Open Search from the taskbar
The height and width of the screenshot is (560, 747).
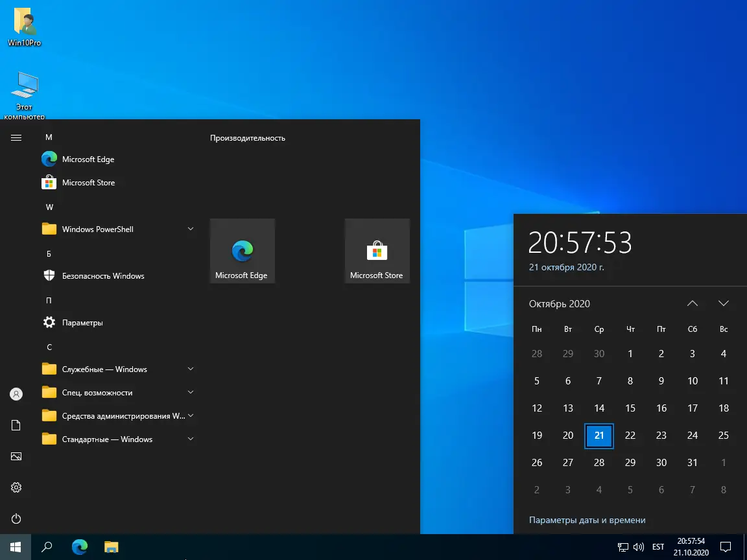(x=46, y=546)
